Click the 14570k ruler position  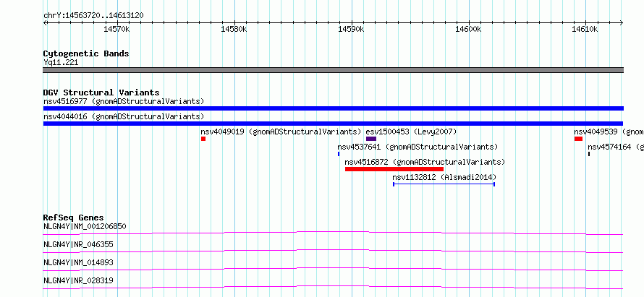(117, 30)
